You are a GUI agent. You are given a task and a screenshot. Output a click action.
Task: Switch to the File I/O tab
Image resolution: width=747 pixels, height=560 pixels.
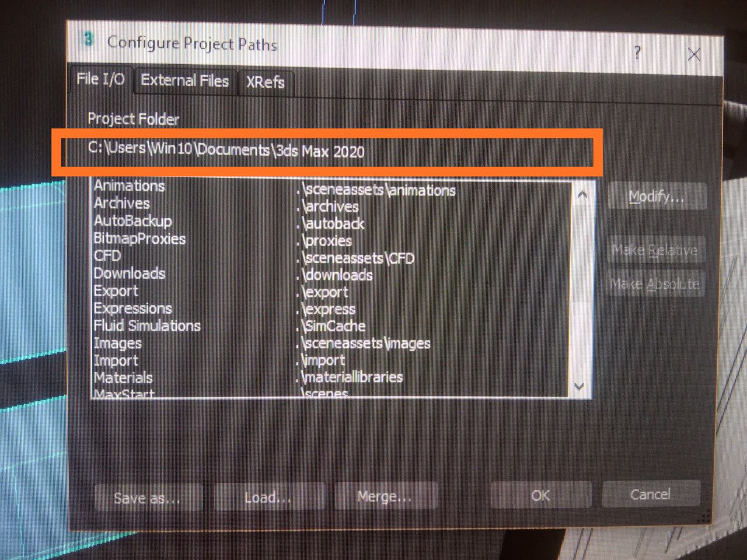coord(101,79)
